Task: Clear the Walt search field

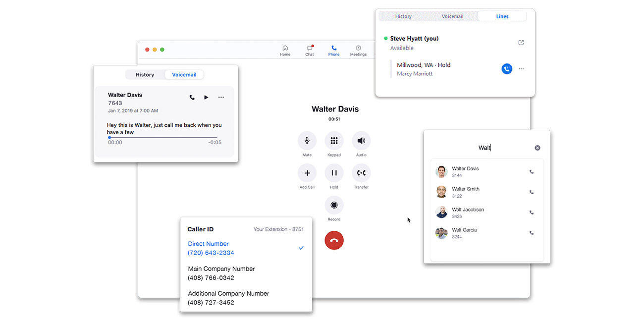Action: pos(537,148)
